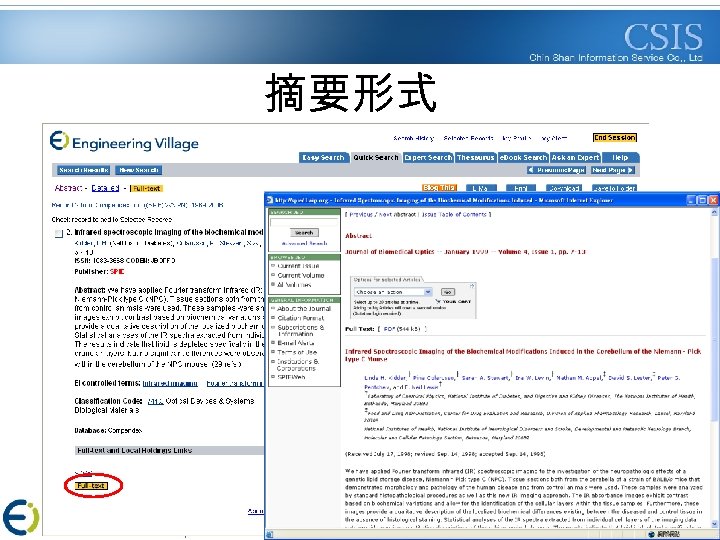Open the Easy Search tab
This screenshot has width=720, height=540.
click(323, 158)
